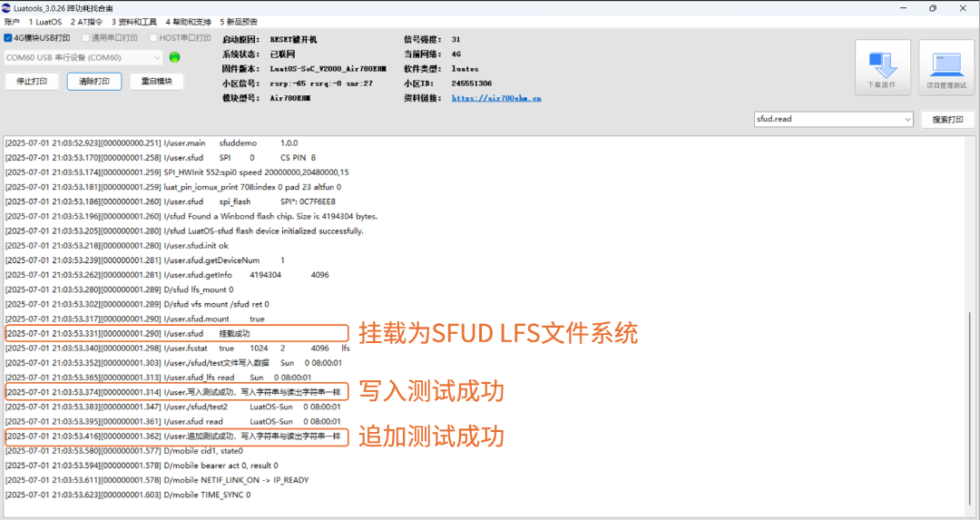Click log line 'I/user./sfud/test2 LuatOS-Sun'
Image resolution: width=980 pixels, height=520 pixels.
tap(173, 407)
